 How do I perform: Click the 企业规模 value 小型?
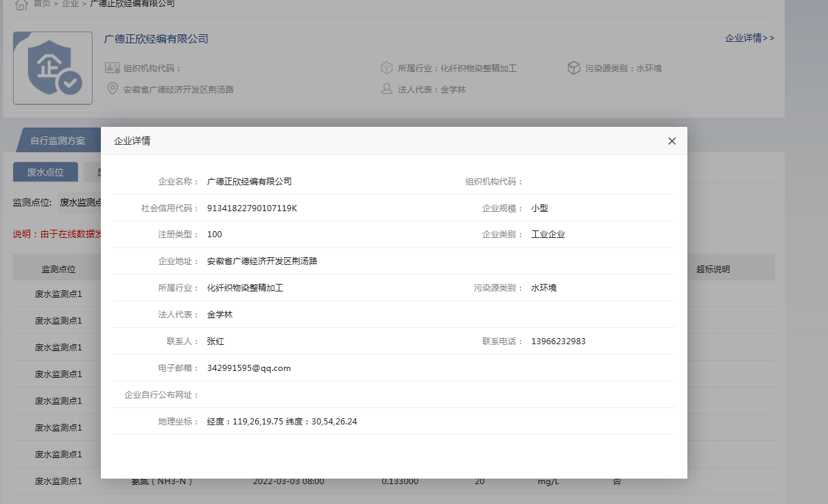point(540,208)
